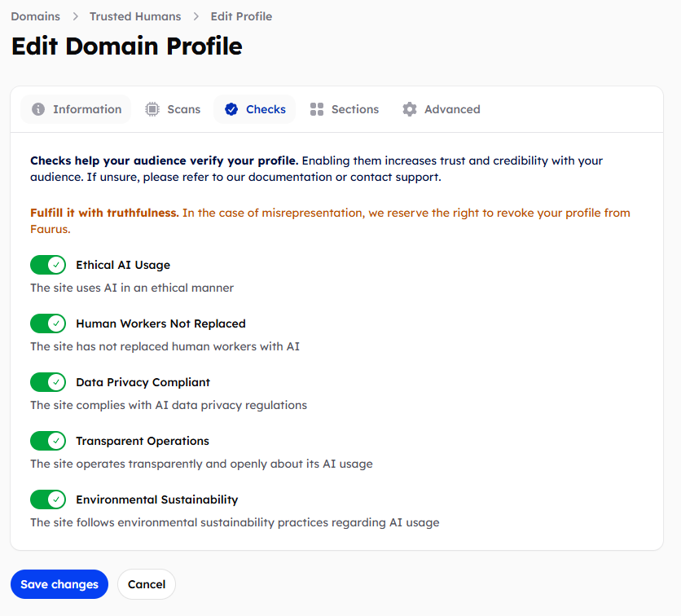Cancel editing the profile

pos(147,584)
